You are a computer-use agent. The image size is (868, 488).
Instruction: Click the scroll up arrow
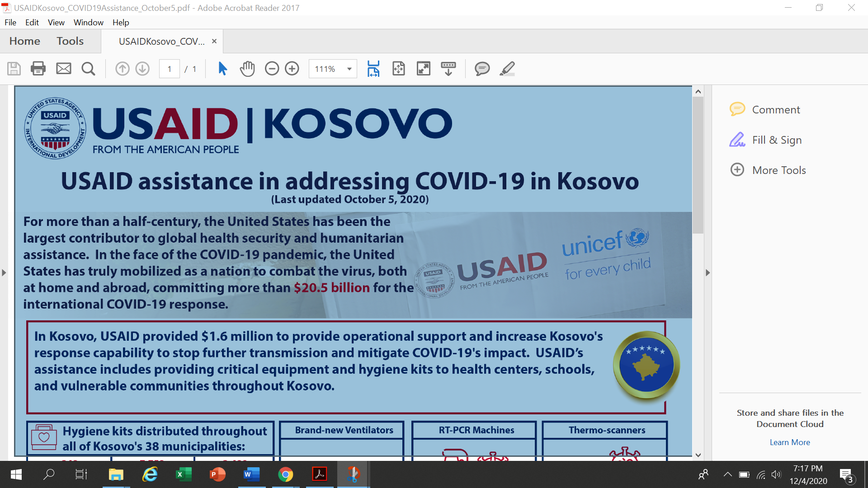[x=698, y=91]
